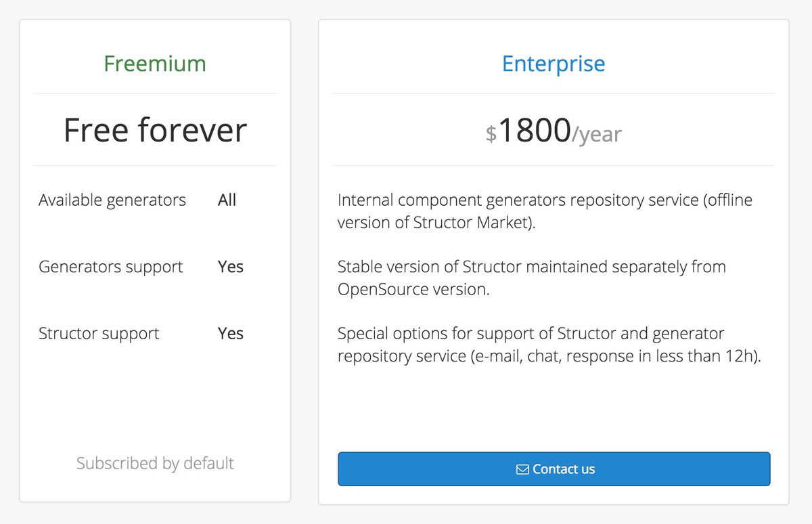Image resolution: width=812 pixels, height=524 pixels.
Task: Click the Stable version of Structor paragraph
Action: tap(532, 278)
